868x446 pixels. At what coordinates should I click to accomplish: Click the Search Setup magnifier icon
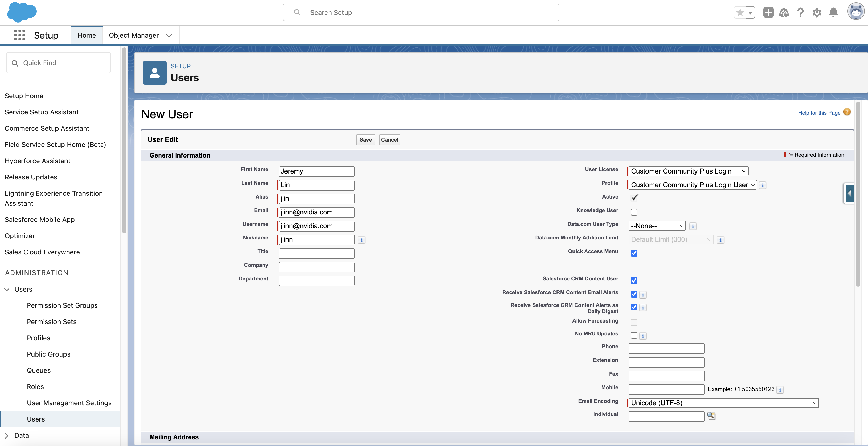coord(297,12)
